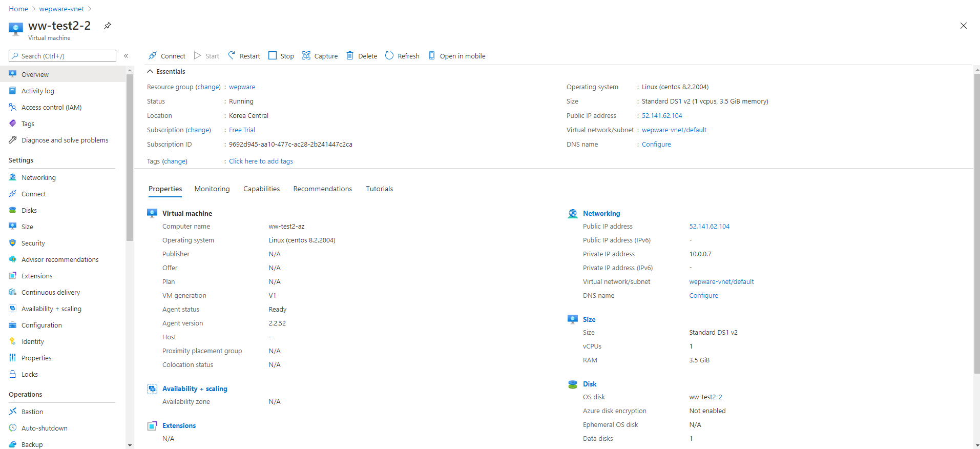Screen dimensions: 980x449
Task: Open wepware-vnet breadcrumb link
Action: tap(61, 9)
